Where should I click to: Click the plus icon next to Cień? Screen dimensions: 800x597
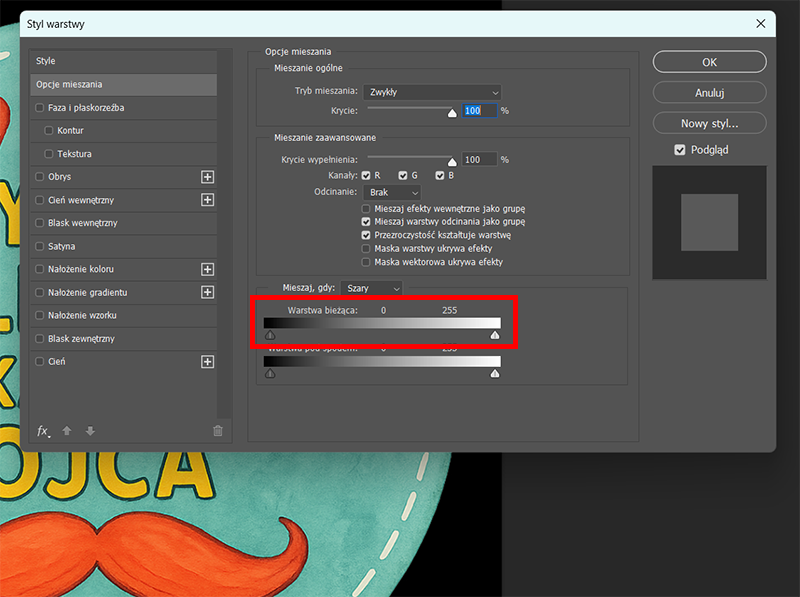[208, 361]
